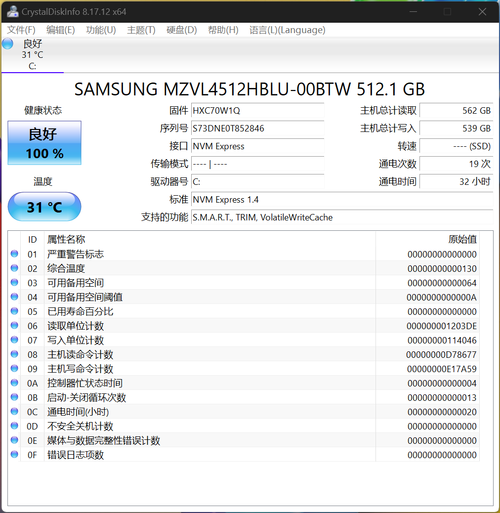Click status dot beside 严重警告标志 row

[14, 254]
